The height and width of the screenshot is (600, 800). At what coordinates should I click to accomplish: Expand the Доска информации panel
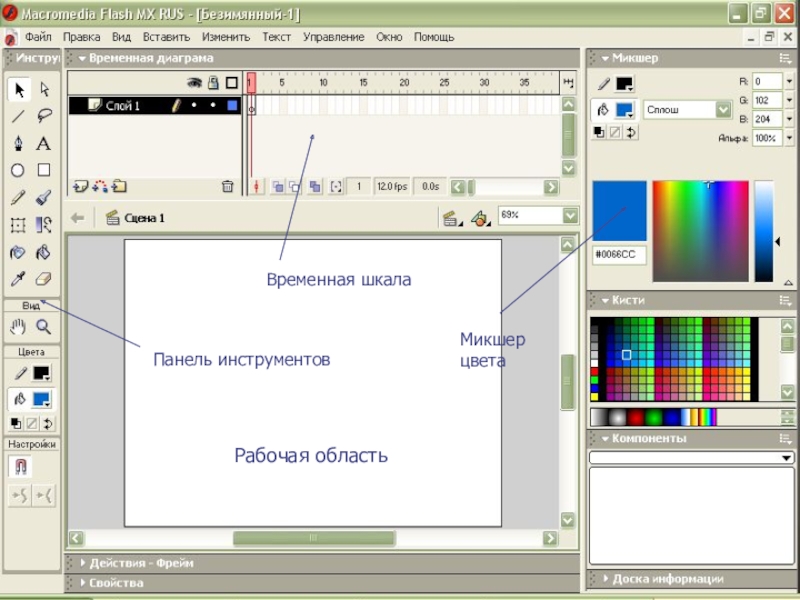point(606,579)
